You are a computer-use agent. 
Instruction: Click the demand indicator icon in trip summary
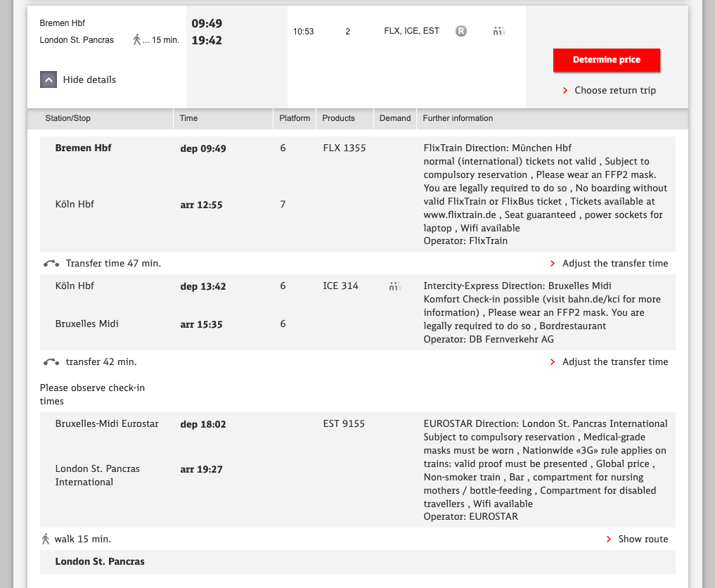[x=499, y=31]
